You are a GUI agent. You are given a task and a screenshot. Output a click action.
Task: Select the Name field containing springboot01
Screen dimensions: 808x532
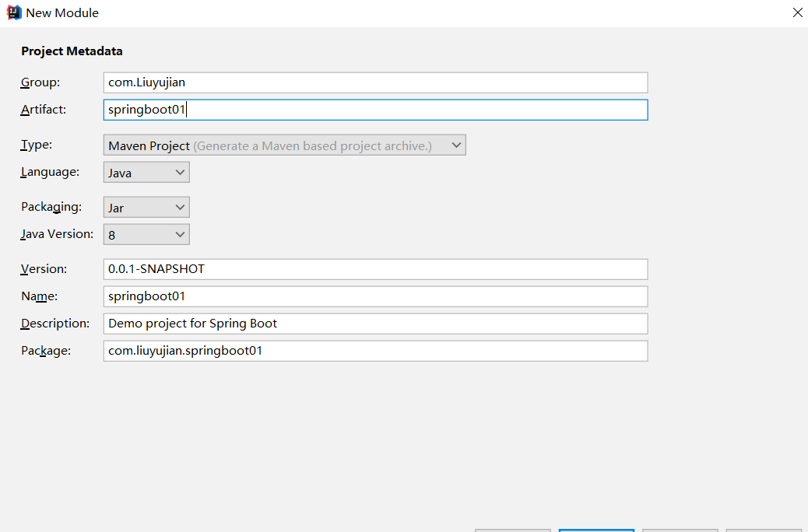click(x=375, y=296)
